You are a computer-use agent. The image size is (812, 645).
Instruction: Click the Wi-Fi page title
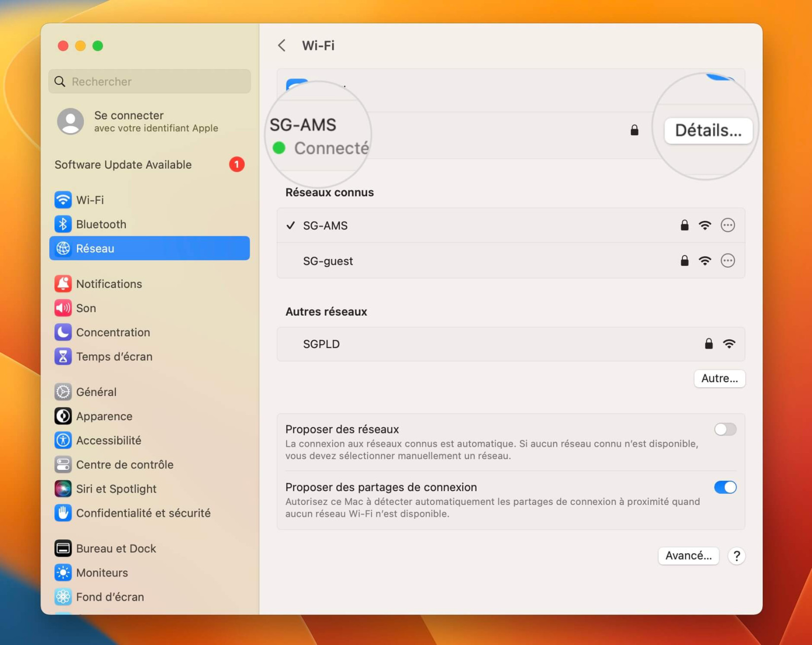[318, 45]
